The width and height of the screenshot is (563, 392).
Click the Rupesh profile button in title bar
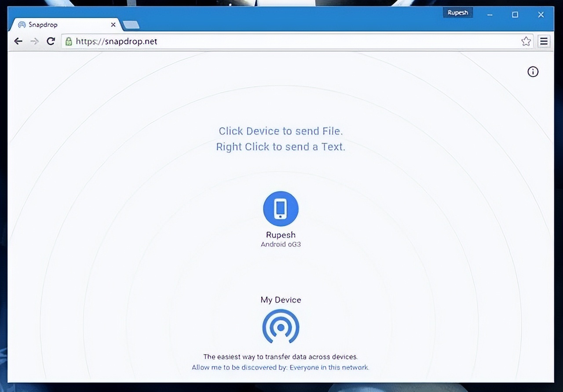(x=458, y=13)
